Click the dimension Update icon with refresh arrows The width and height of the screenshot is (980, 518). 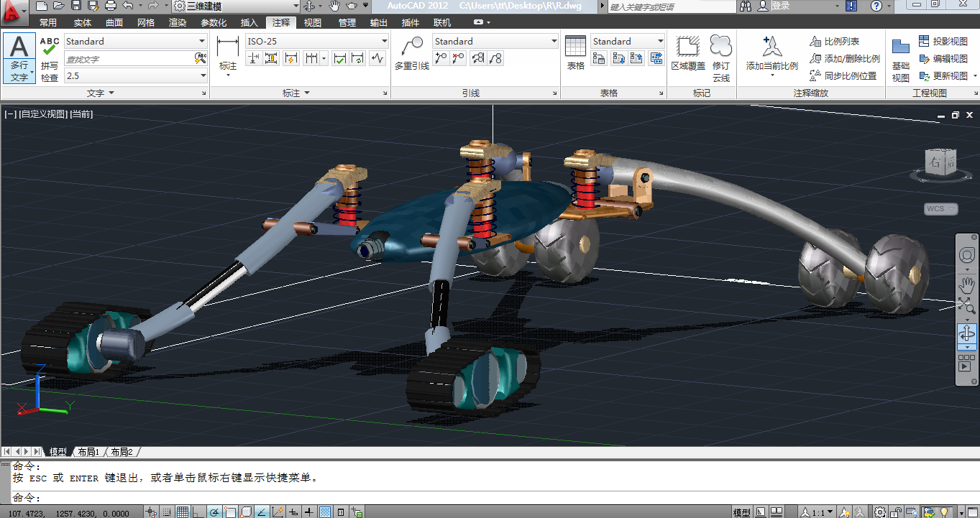[358, 58]
